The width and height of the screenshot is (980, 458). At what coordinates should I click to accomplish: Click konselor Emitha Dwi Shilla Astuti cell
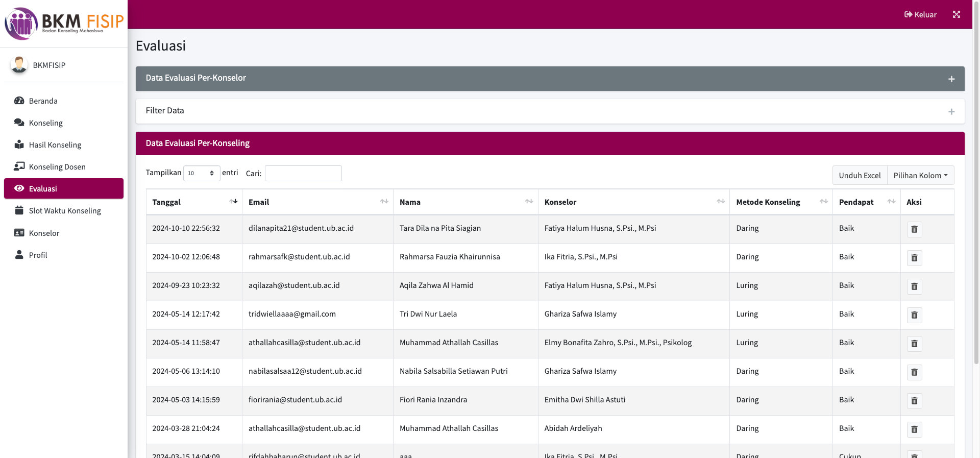click(634, 400)
